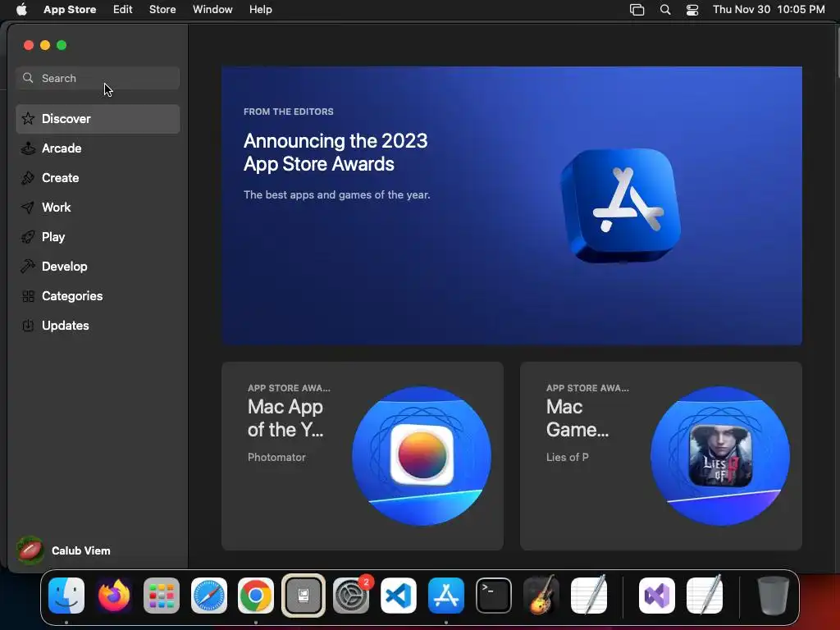Click the 'Photomator' subtitle text
This screenshot has height=630, width=840.
tap(276, 457)
